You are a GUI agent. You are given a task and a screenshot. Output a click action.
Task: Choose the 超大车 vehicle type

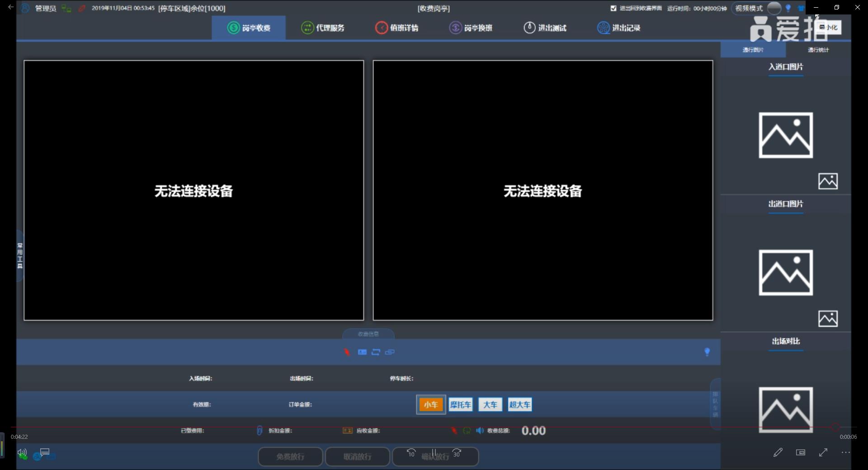click(x=519, y=404)
